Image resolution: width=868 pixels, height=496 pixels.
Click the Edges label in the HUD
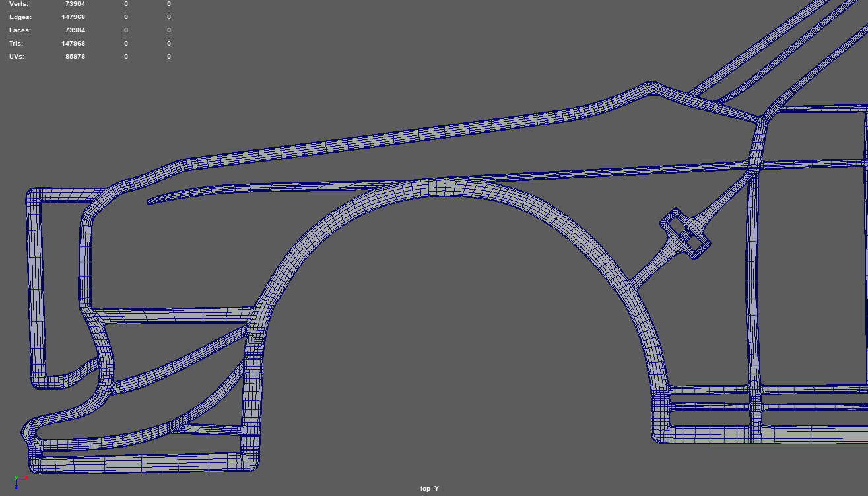pyautogui.click(x=20, y=17)
